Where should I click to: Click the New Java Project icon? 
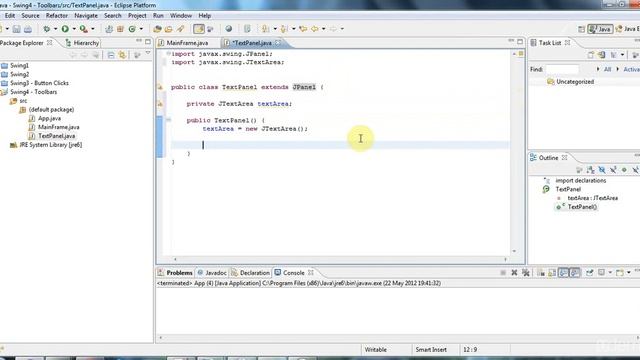point(109,29)
